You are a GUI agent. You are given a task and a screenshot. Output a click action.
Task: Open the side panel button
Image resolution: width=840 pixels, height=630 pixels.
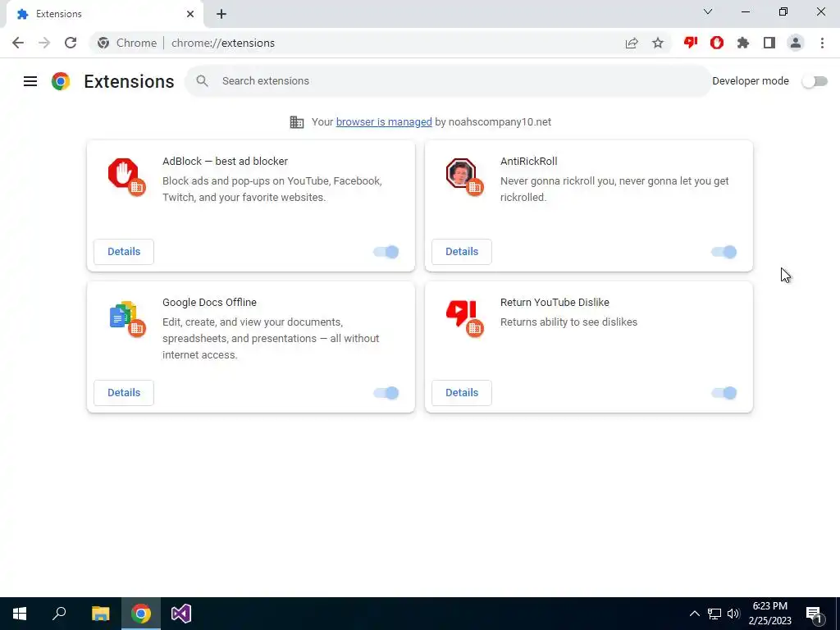[x=769, y=43]
